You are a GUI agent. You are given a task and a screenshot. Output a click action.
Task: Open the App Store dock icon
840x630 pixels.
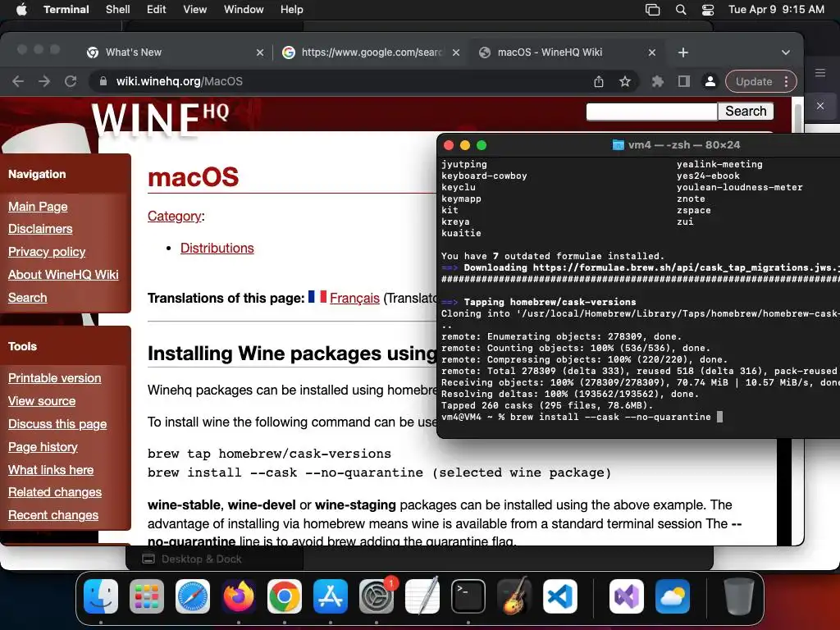pos(331,596)
